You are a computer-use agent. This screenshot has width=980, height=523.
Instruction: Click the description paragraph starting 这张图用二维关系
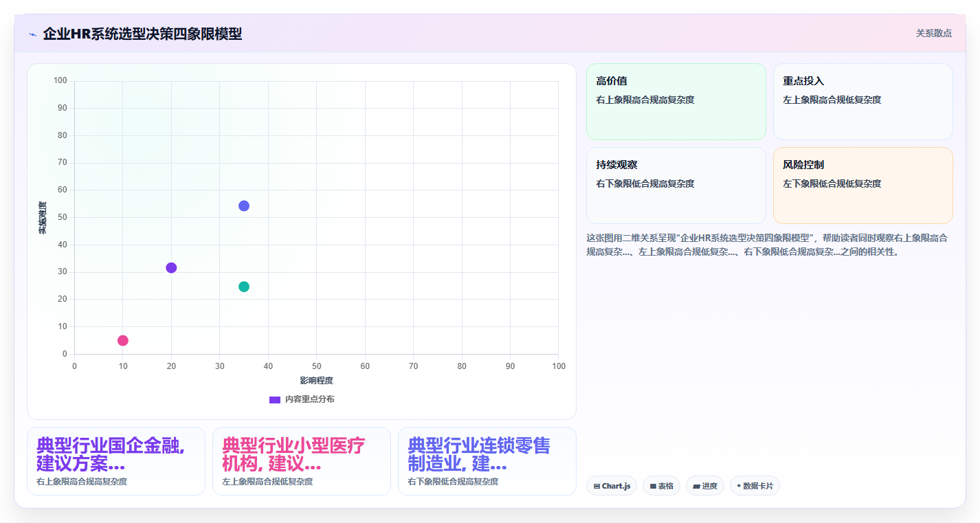click(x=768, y=245)
